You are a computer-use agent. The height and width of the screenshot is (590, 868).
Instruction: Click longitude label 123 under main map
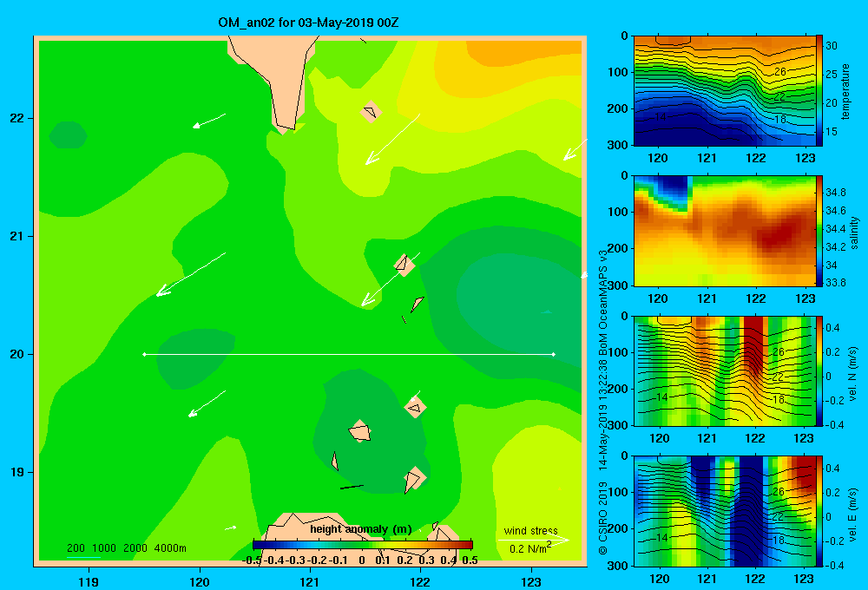pyautogui.click(x=531, y=581)
